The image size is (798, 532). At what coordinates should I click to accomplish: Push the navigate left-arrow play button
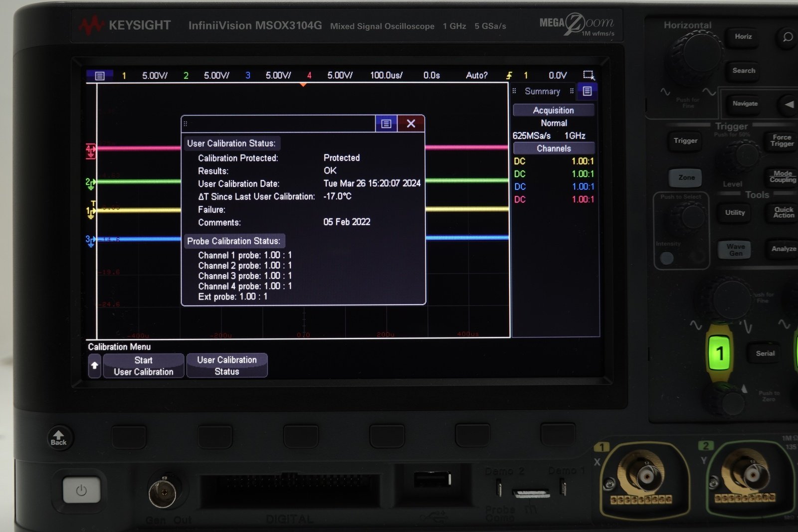point(789,104)
